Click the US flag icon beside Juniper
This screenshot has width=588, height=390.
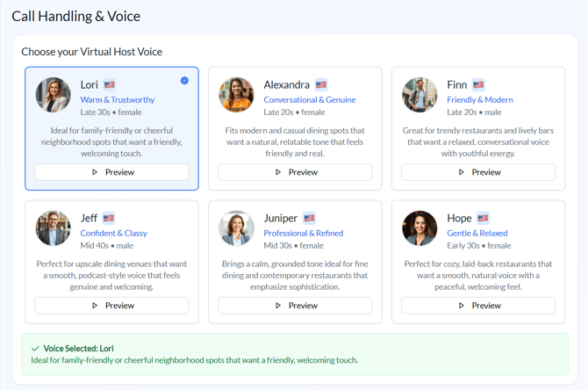click(x=309, y=218)
